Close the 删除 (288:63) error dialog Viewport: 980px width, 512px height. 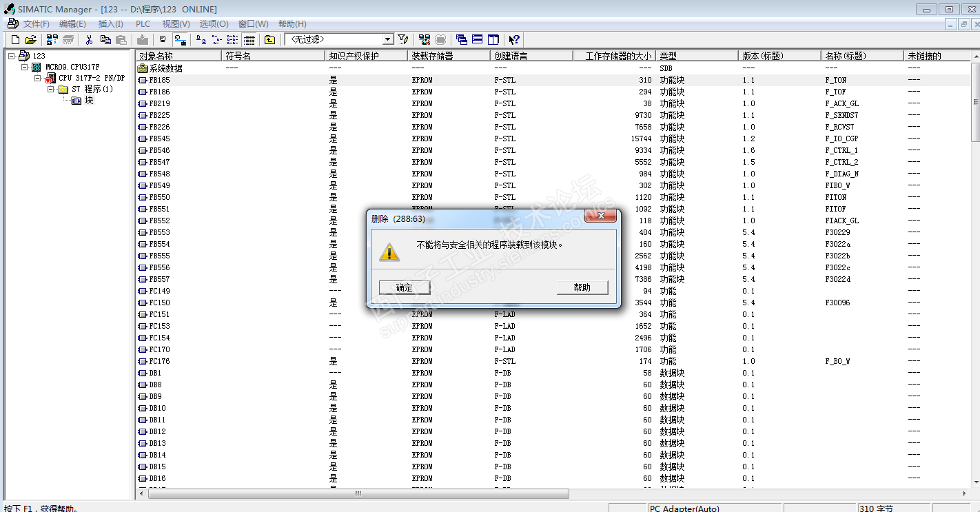tap(600, 217)
